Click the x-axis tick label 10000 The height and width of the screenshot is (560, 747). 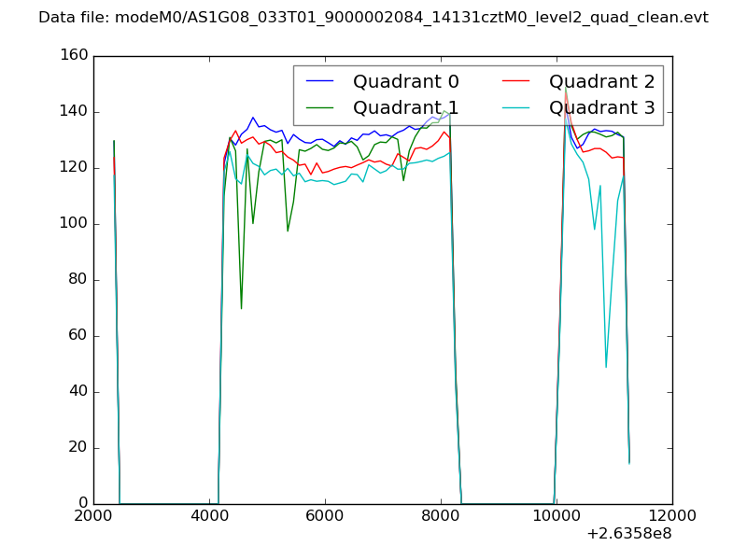557,515
